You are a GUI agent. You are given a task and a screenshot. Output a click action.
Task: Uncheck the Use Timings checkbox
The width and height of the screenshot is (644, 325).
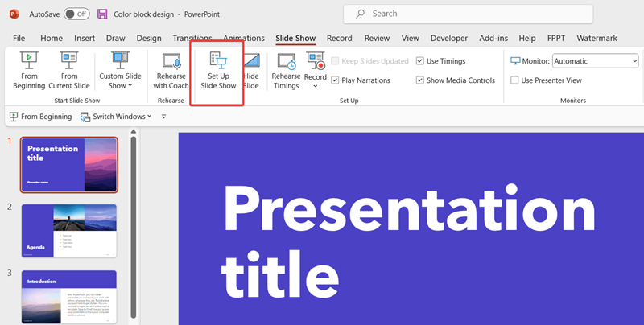tap(420, 61)
